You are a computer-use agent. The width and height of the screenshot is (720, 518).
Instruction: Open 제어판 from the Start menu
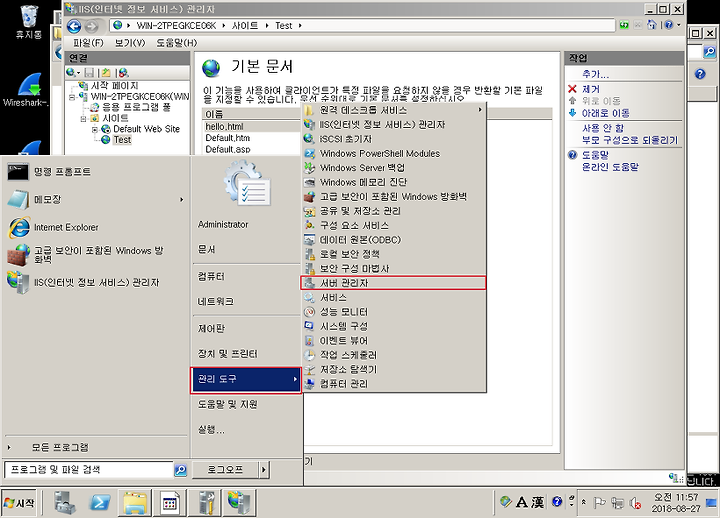211,329
